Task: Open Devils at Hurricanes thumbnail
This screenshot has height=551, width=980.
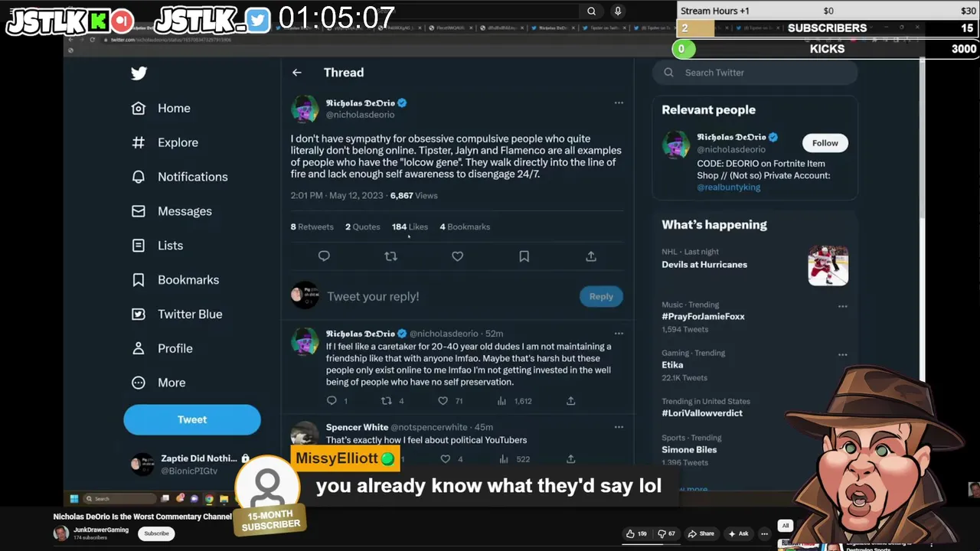Action: [x=828, y=266]
